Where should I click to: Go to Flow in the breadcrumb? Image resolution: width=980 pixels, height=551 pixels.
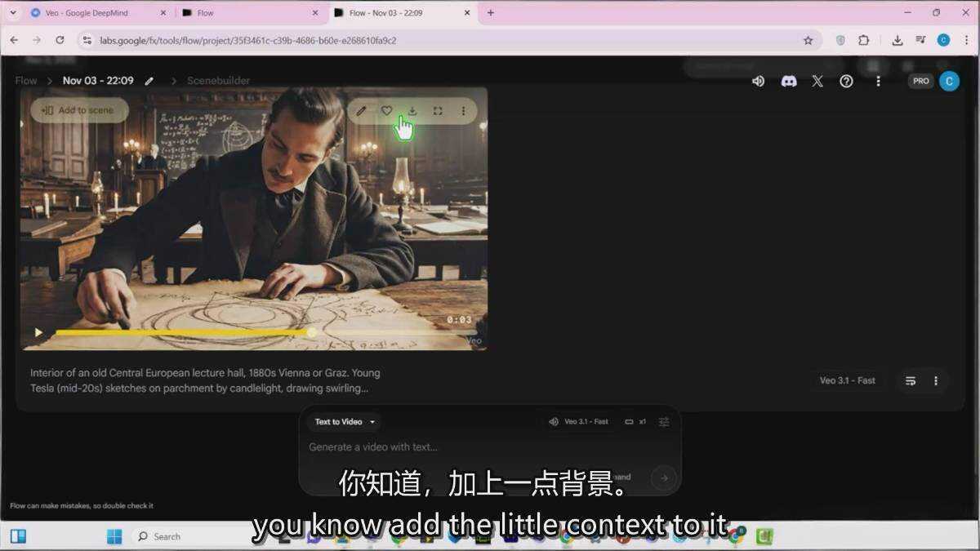26,81
